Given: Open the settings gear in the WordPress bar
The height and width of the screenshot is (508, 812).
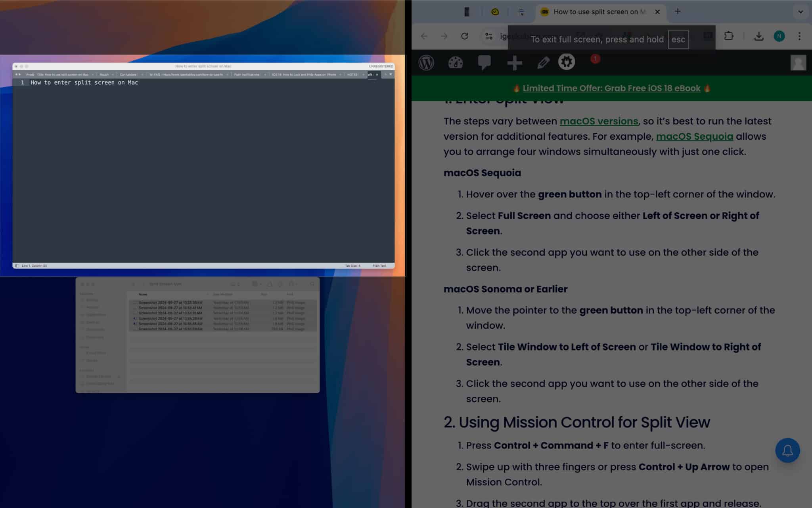Looking at the screenshot, I should pos(567,62).
